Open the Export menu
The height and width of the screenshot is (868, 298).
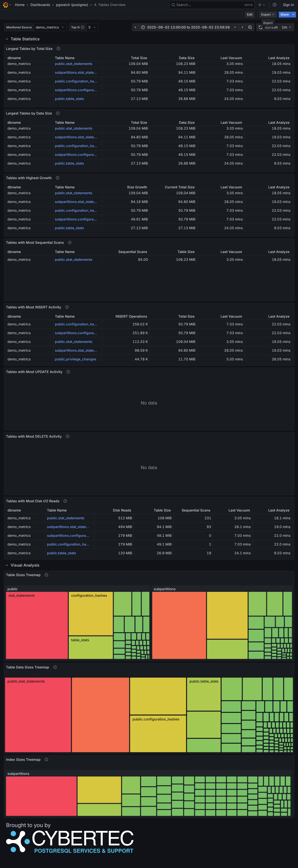(268, 14)
